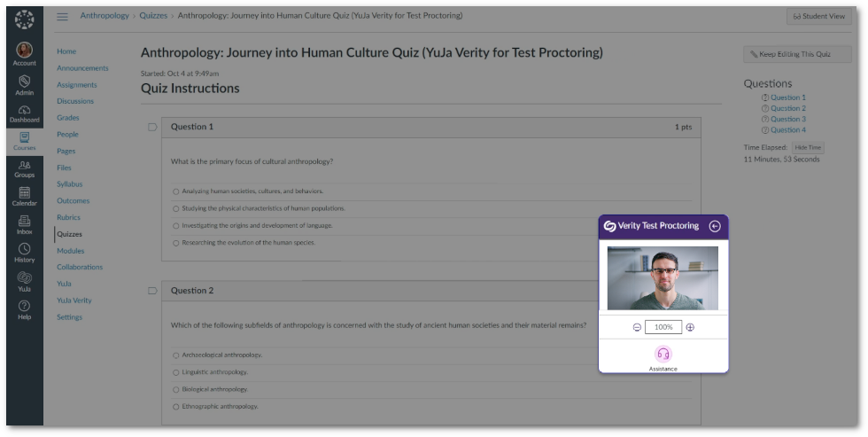Zoom out webcam preview with minus icon
868x437 pixels.
click(x=637, y=327)
